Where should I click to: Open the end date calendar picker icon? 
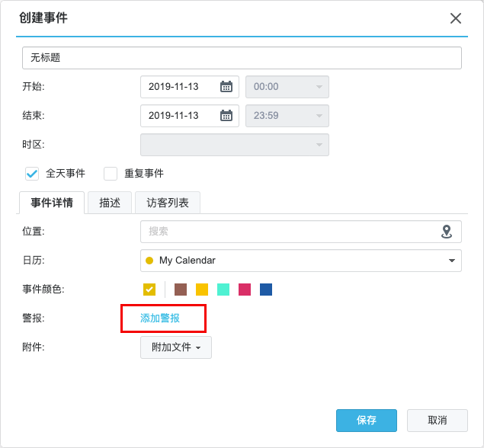tap(226, 116)
